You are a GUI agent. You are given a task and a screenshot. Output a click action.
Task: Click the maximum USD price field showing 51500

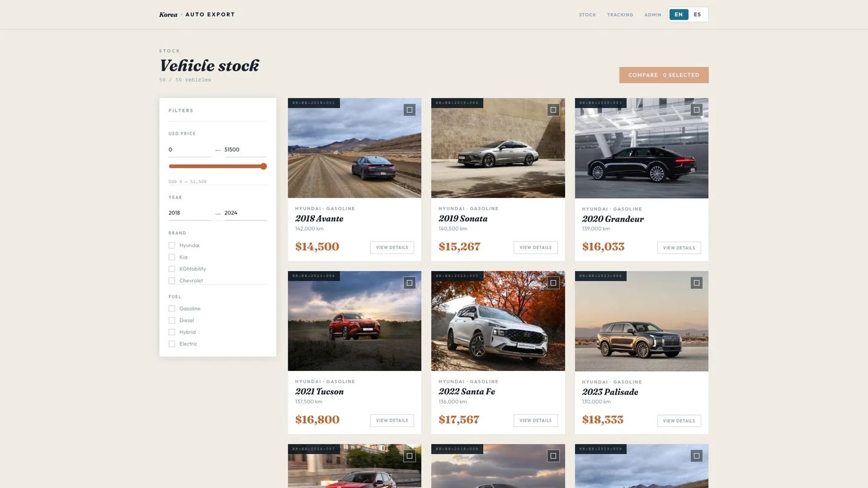[245, 150]
